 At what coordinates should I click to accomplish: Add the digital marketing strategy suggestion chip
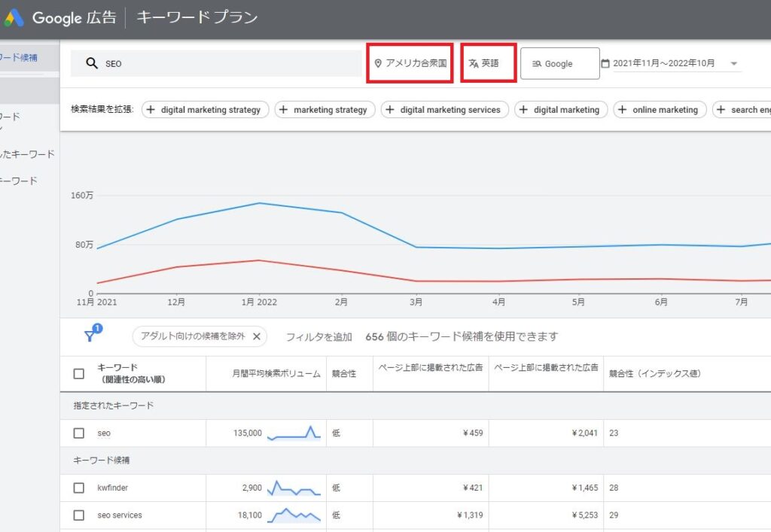pyautogui.click(x=205, y=110)
